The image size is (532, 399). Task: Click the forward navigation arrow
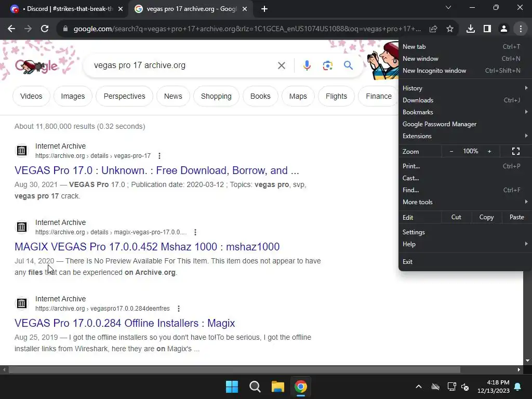pos(28,29)
